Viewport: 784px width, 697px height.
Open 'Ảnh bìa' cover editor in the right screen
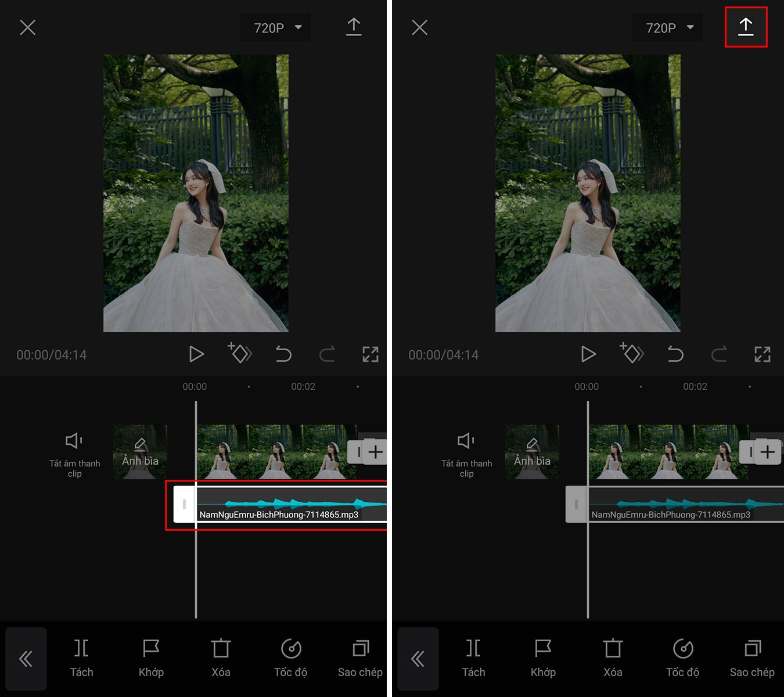[x=532, y=452]
